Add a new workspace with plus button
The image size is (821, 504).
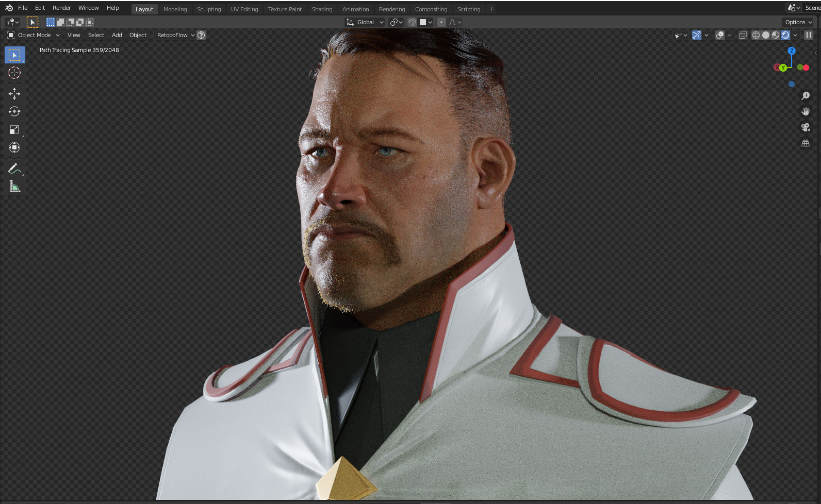(491, 9)
